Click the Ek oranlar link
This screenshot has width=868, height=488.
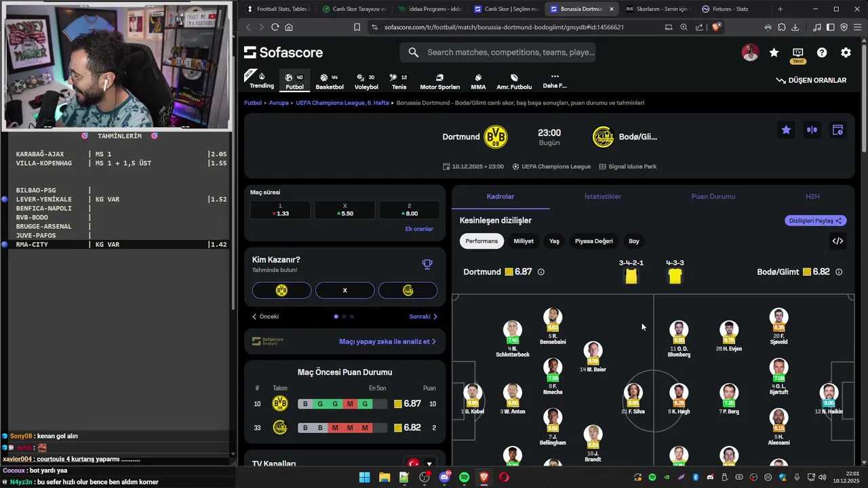[419, 229]
